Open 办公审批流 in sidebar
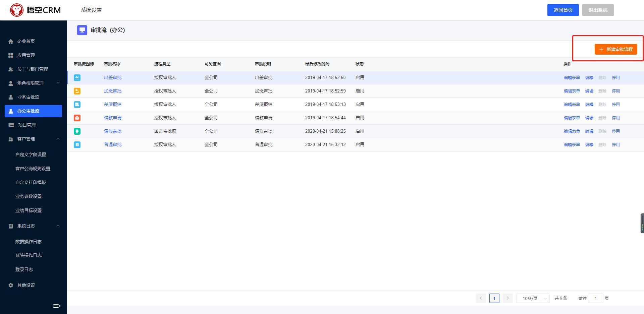 click(33, 111)
